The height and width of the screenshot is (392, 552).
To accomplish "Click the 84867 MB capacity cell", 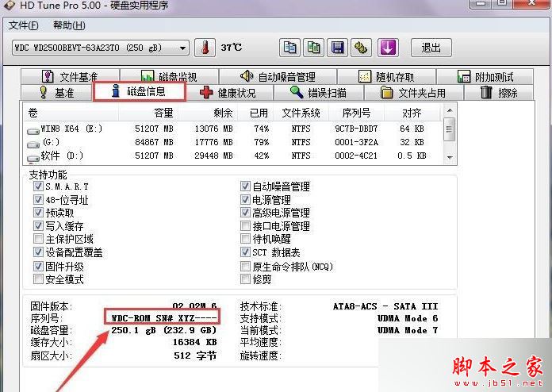I will [x=154, y=142].
